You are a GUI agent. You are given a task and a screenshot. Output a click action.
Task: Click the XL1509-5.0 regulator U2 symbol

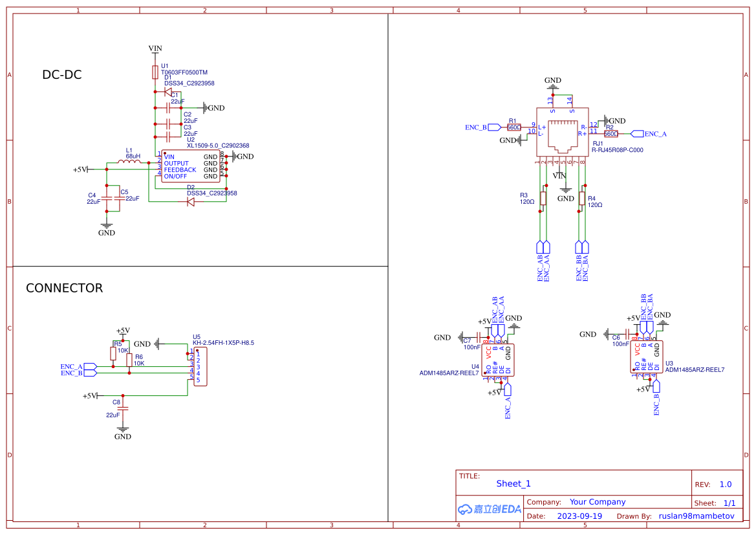pyautogui.click(x=191, y=165)
